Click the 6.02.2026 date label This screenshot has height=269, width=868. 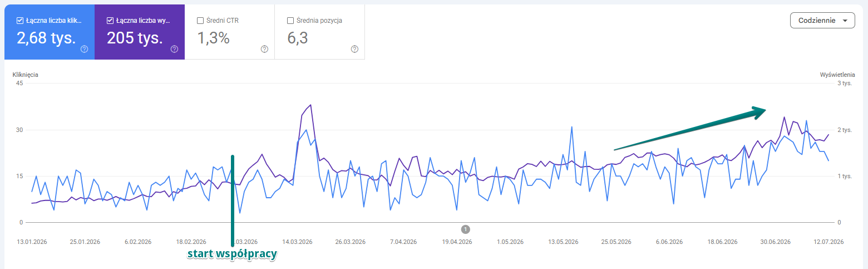(x=138, y=242)
